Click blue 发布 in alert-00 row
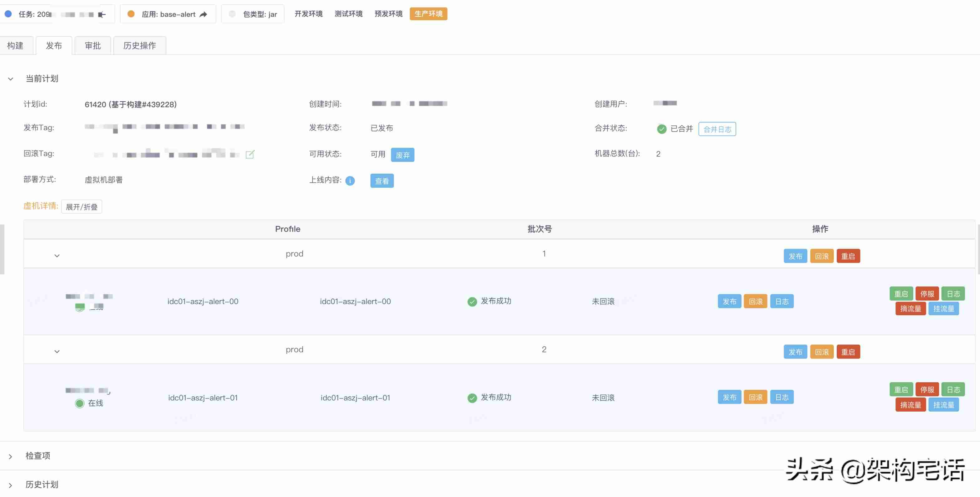Image resolution: width=980 pixels, height=497 pixels. click(729, 301)
